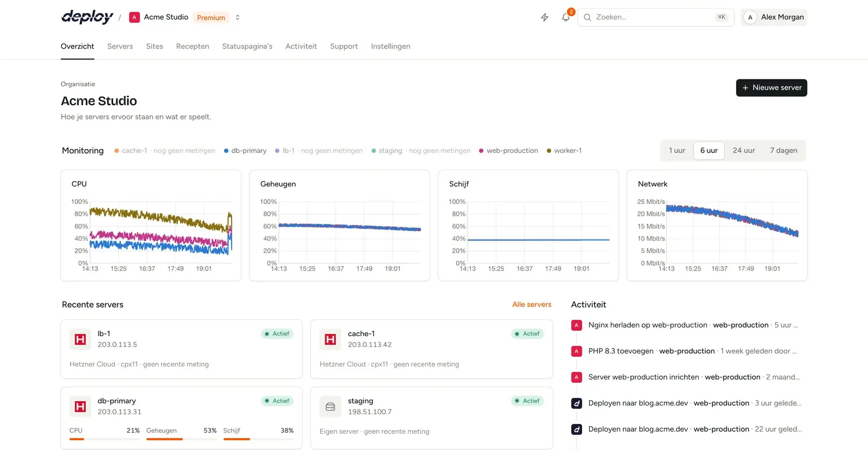
Task: Toggle db-primary series in Monitoring legend
Action: [245, 151]
